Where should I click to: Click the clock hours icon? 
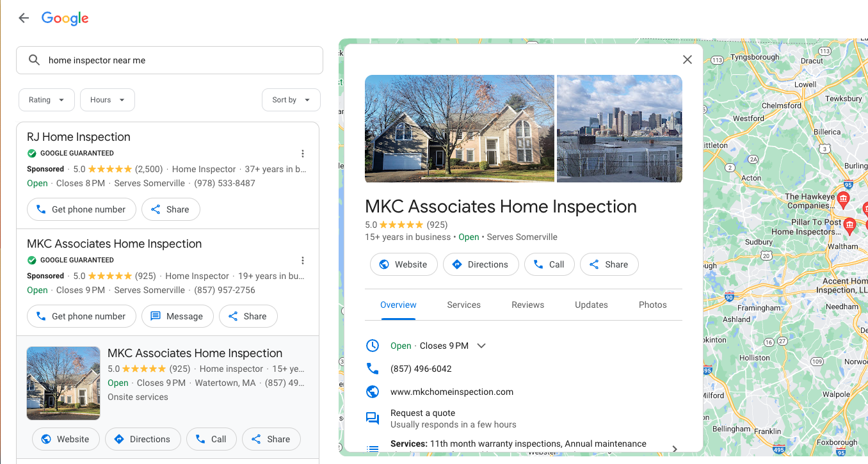pyautogui.click(x=373, y=346)
